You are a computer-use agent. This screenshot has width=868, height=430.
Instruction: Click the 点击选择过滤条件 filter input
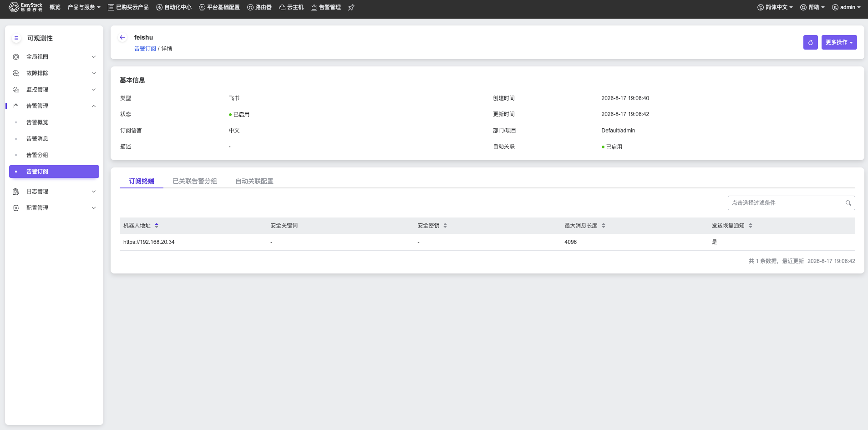(791, 203)
